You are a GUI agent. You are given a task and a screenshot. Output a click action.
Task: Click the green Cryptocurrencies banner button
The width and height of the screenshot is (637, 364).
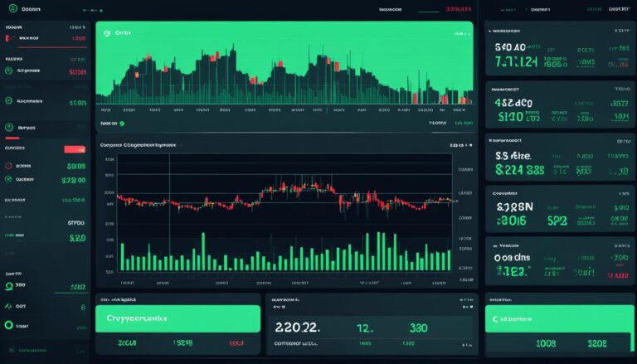coord(178,318)
